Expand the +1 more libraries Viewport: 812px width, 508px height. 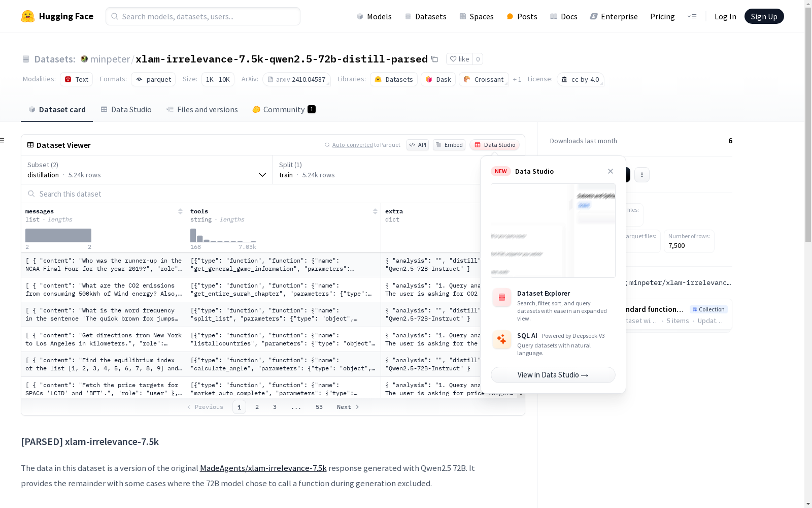pyautogui.click(x=517, y=79)
